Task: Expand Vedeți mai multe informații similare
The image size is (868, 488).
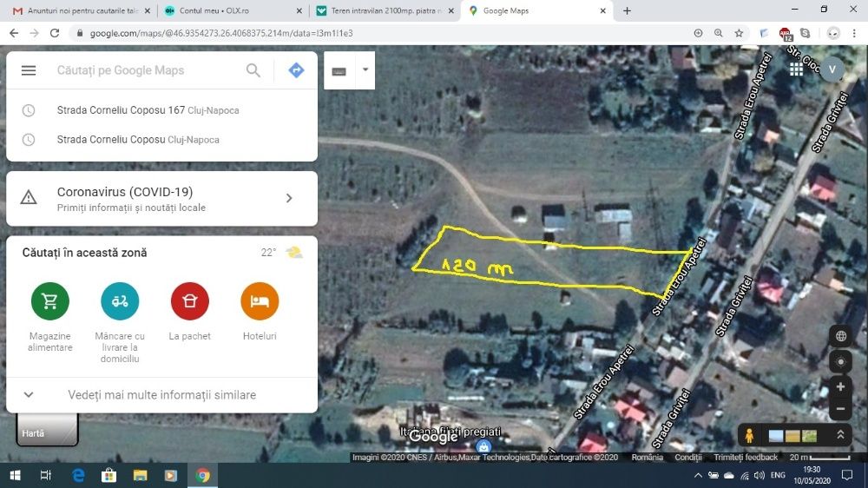Action: [x=161, y=395]
